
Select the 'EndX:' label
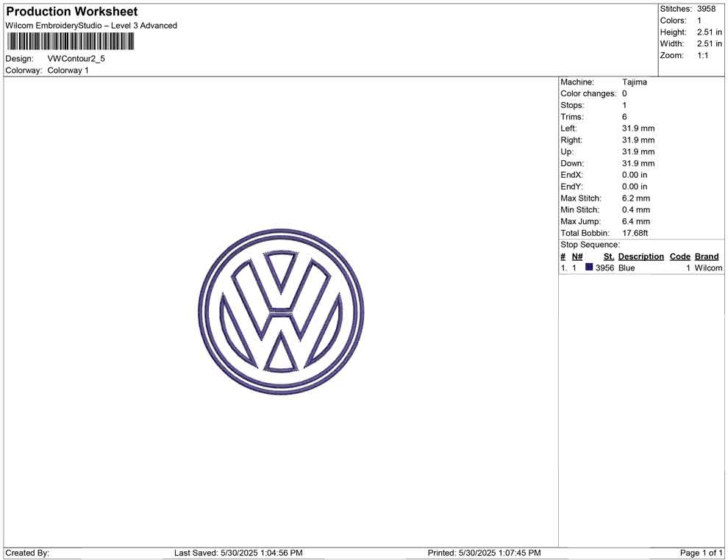click(x=571, y=175)
